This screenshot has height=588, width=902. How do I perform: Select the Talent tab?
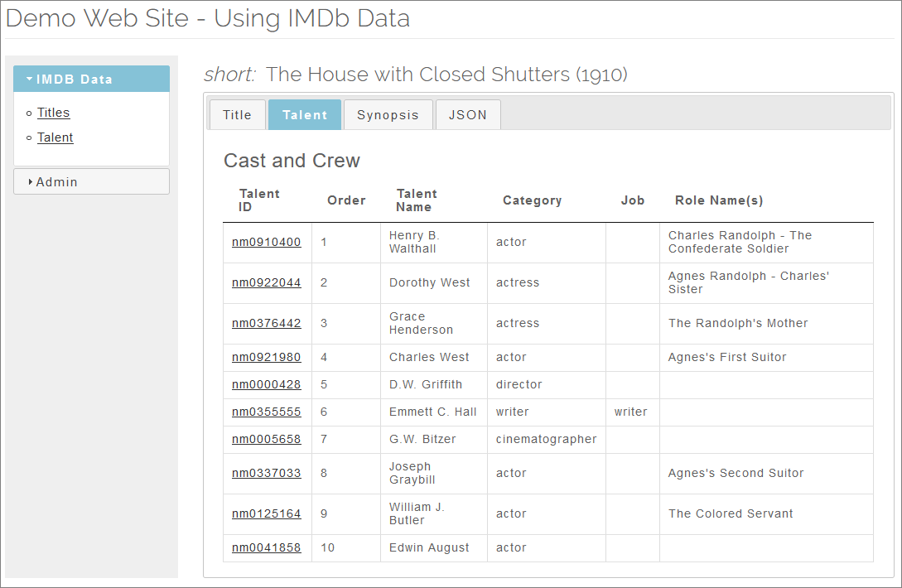(x=305, y=114)
